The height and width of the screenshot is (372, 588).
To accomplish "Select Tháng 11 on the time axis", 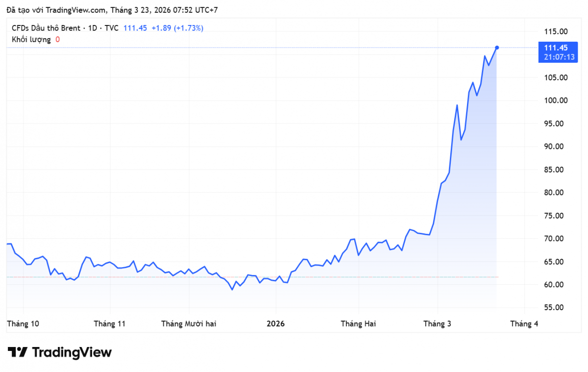I will (x=110, y=323).
